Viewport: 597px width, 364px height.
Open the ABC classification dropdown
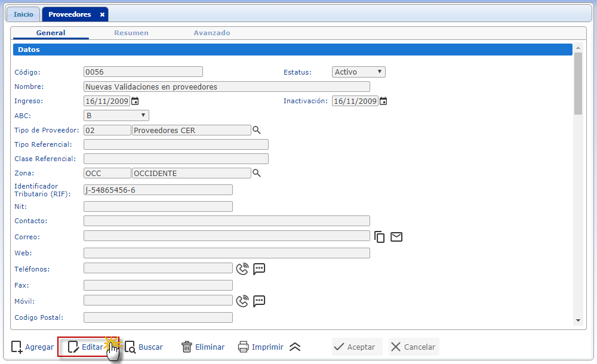coord(116,116)
